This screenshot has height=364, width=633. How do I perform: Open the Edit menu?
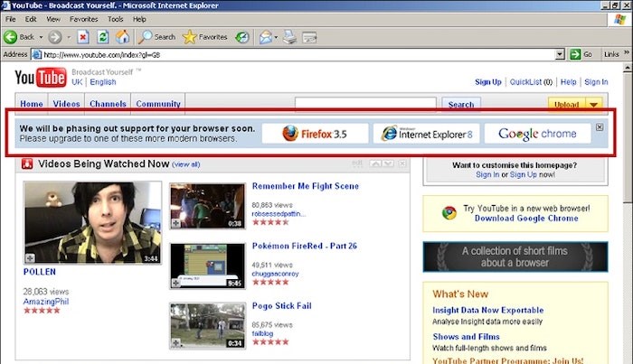[x=31, y=19]
